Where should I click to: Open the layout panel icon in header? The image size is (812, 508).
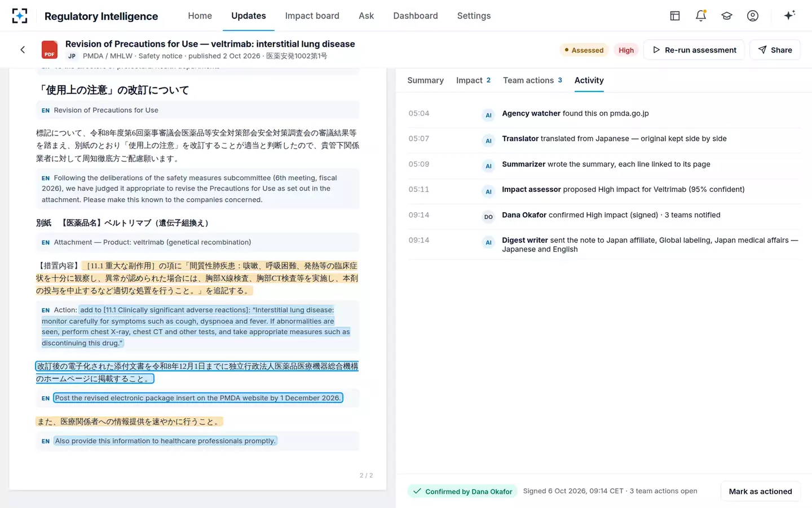click(x=675, y=16)
